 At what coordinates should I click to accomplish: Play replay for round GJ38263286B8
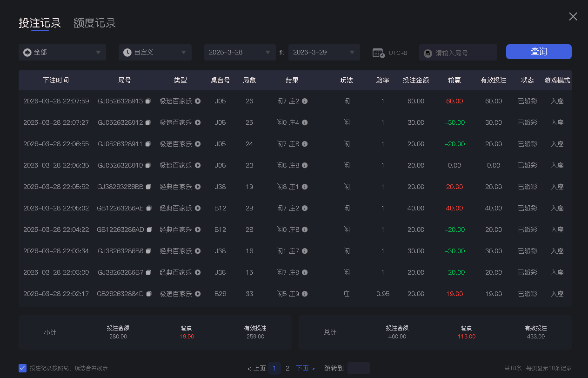(198, 251)
